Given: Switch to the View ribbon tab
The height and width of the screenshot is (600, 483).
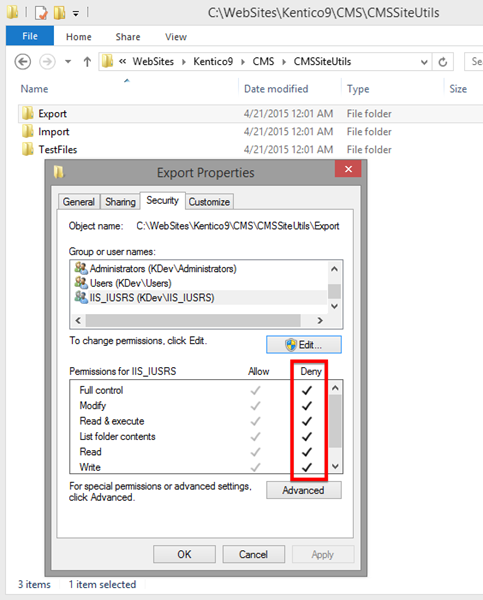Looking at the screenshot, I should coord(176,37).
